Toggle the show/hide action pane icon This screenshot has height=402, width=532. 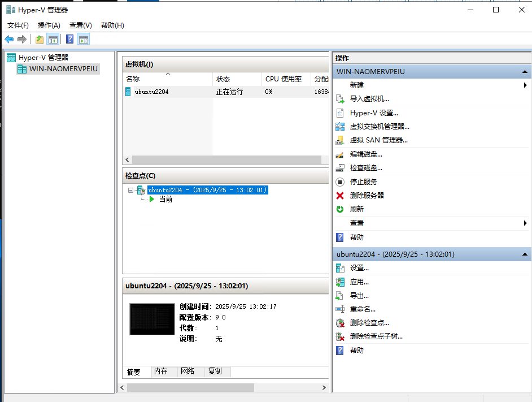tap(84, 39)
